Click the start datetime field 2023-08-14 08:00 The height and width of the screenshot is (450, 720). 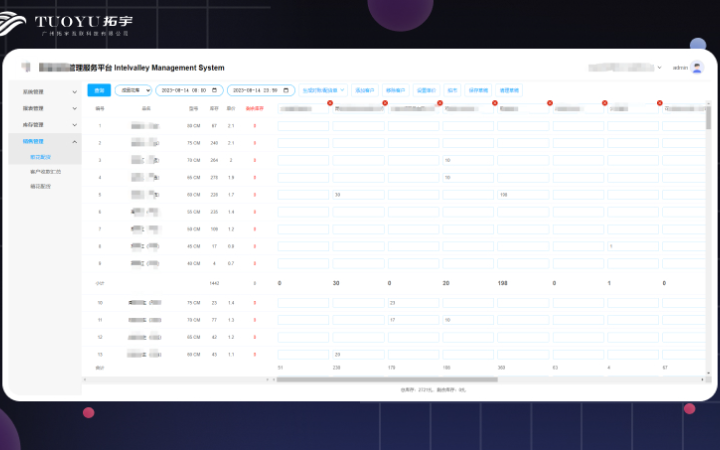click(189, 90)
